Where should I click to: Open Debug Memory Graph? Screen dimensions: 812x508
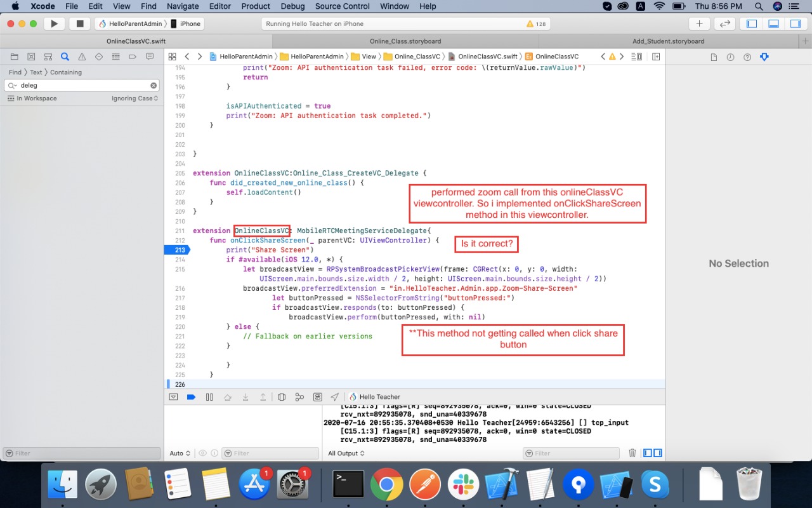(299, 397)
